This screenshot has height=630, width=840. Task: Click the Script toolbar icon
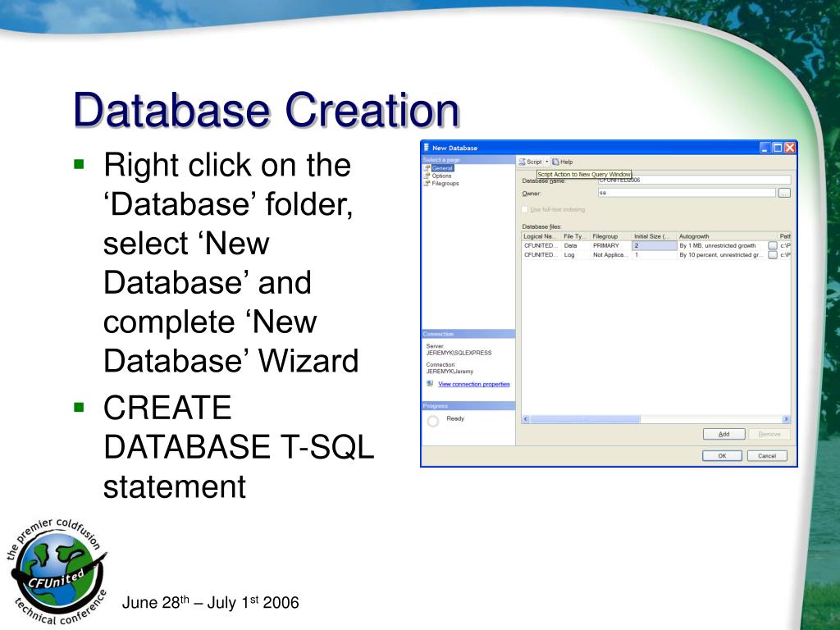(x=522, y=162)
